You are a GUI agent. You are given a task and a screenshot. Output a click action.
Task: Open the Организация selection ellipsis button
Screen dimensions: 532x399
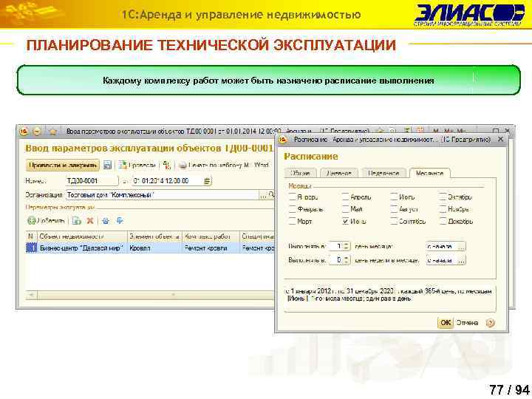click(x=263, y=195)
